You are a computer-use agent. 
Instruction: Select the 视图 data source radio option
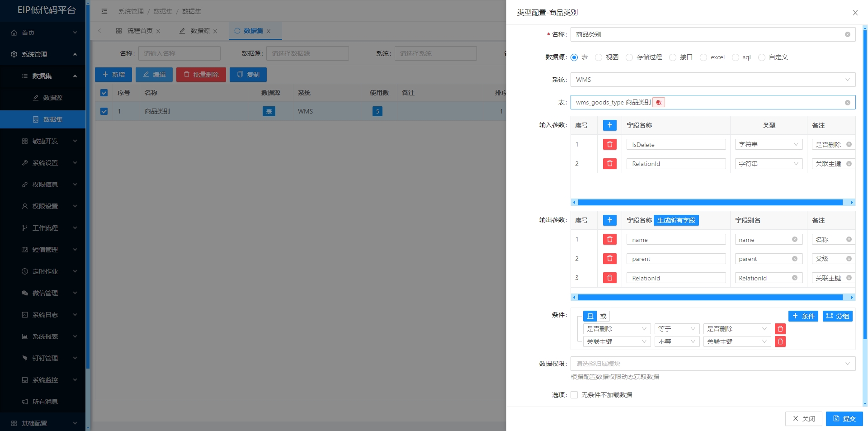point(599,57)
